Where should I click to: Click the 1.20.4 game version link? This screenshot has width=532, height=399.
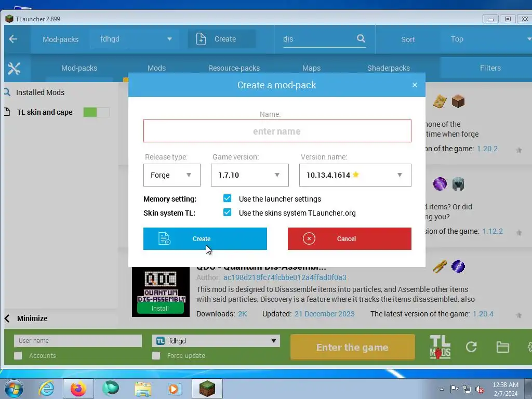coord(483,313)
